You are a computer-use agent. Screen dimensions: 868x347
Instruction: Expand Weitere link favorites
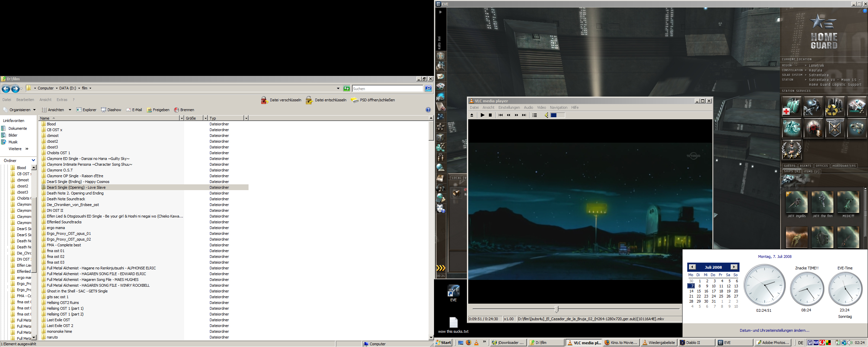[19, 149]
